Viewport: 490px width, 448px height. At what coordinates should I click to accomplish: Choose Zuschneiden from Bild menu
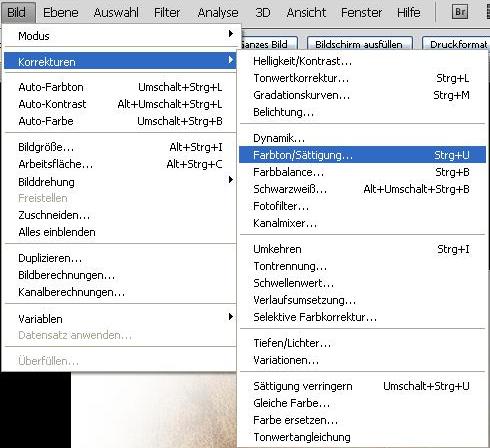click(120, 215)
